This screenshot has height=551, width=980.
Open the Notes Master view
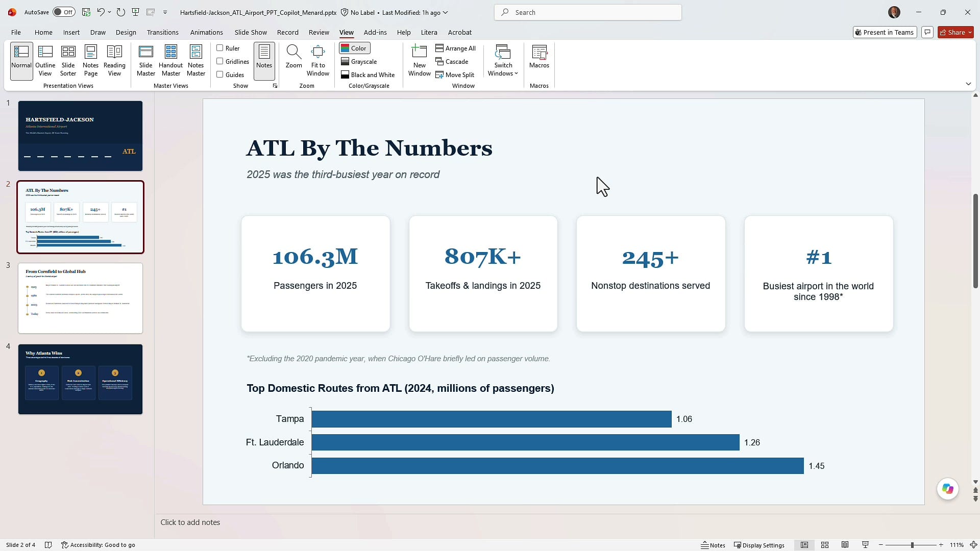coord(195,61)
